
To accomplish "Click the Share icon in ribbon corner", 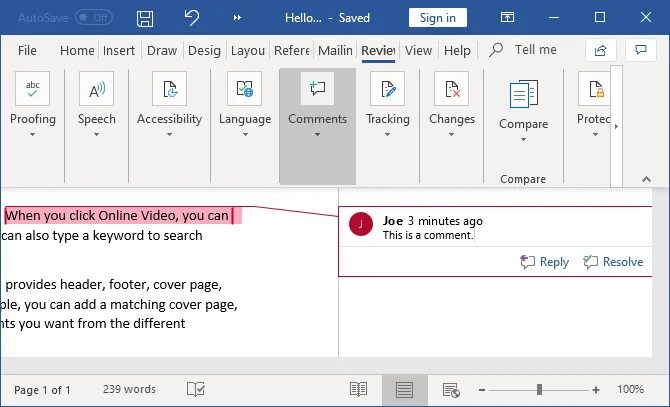I will (x=600, y=50).
